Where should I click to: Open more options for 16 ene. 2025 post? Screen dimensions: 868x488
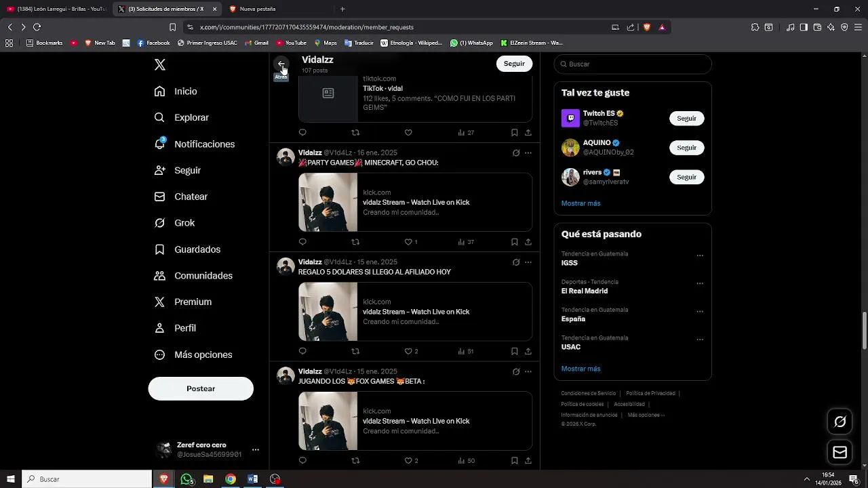click(x=528, y=153)
